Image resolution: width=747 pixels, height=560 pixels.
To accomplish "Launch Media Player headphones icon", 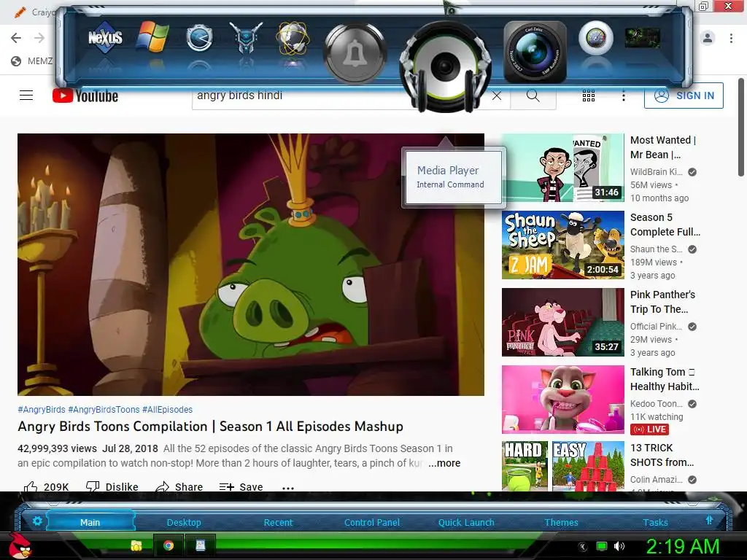I will pyautogui.click(x=446, y=66).
